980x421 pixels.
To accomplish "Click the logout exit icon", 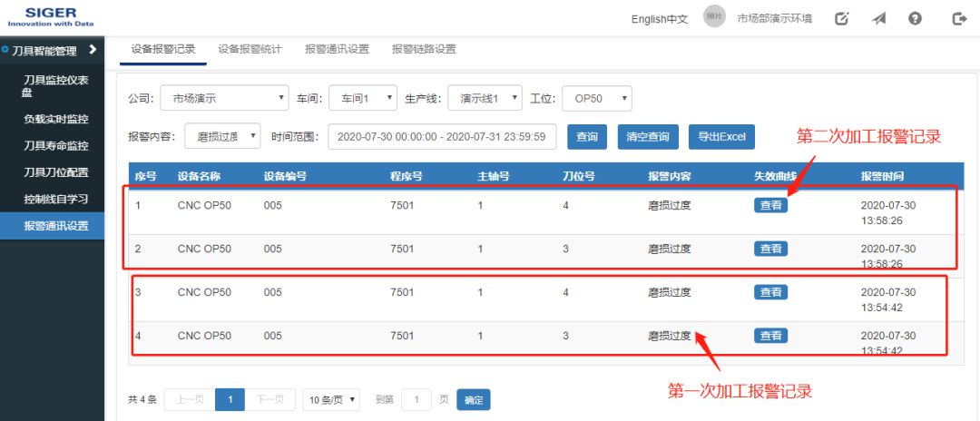I will coord(959,19).
